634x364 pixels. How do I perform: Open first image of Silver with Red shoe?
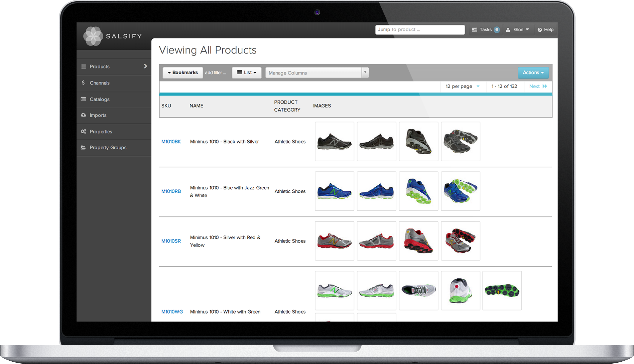tap(335, 241)
